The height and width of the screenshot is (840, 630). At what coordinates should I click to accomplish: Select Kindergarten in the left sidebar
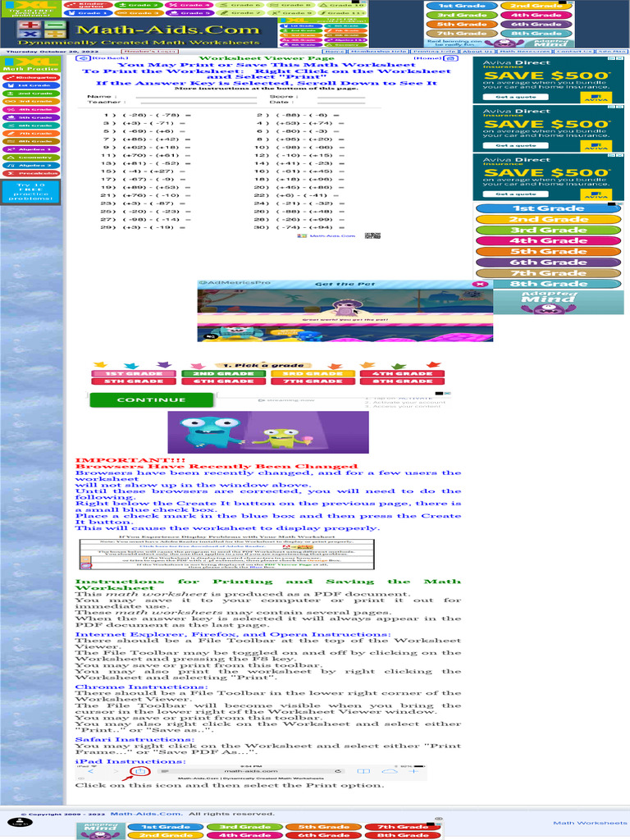(x=31, y=78)
